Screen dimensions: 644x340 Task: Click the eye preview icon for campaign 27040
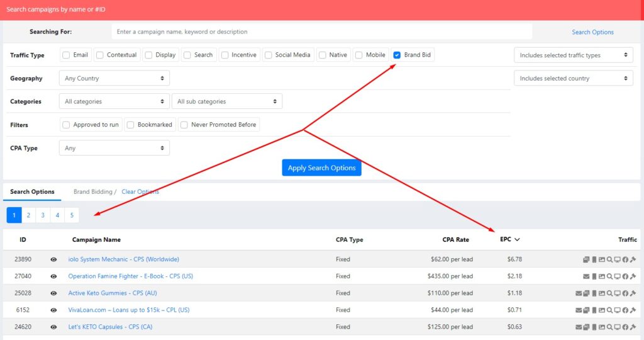(x=53, y=276)
